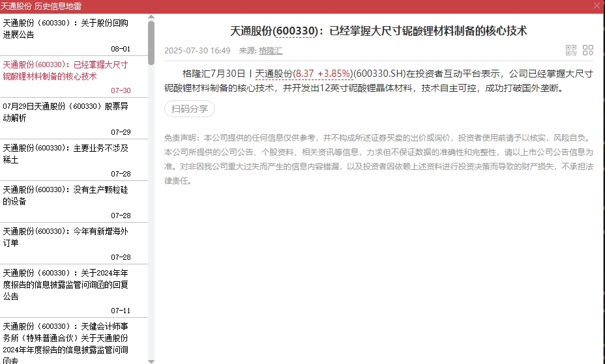The width and height of the screenshot is (605, 364).
Task: Click the 07-29 date in the list
Action: (x=121, y=132)
